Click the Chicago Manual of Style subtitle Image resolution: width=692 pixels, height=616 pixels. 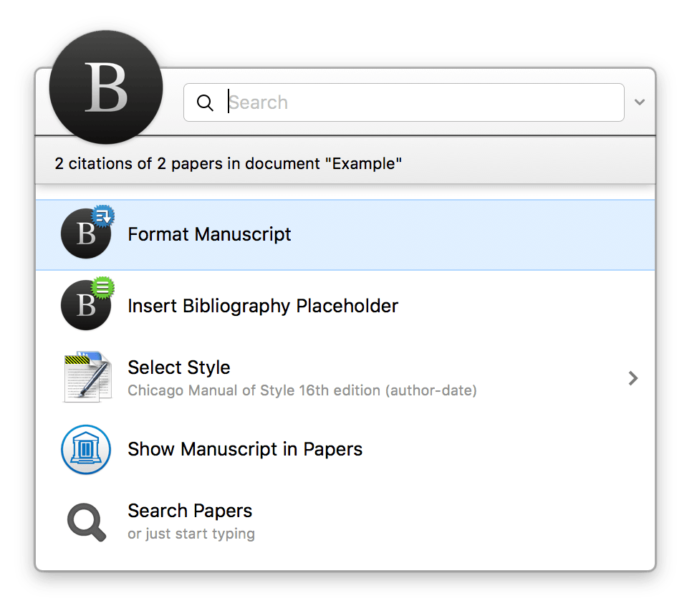302,390
